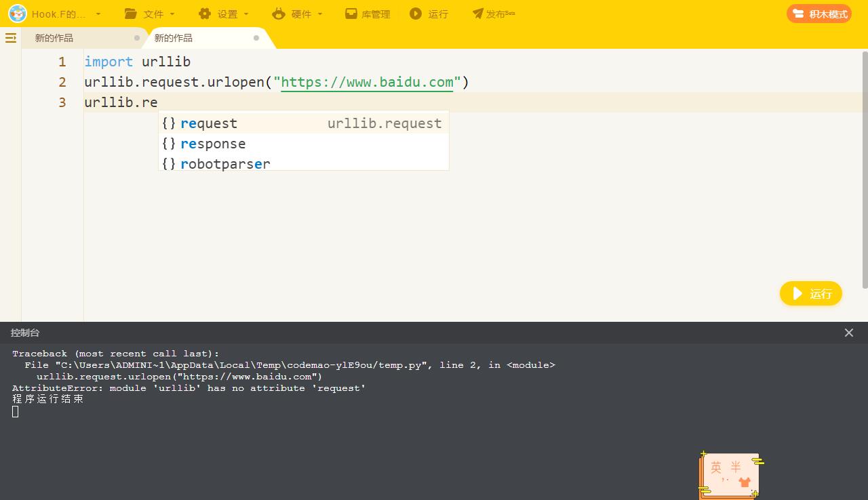Click line number 1 in the gutter

coord(62,62)
